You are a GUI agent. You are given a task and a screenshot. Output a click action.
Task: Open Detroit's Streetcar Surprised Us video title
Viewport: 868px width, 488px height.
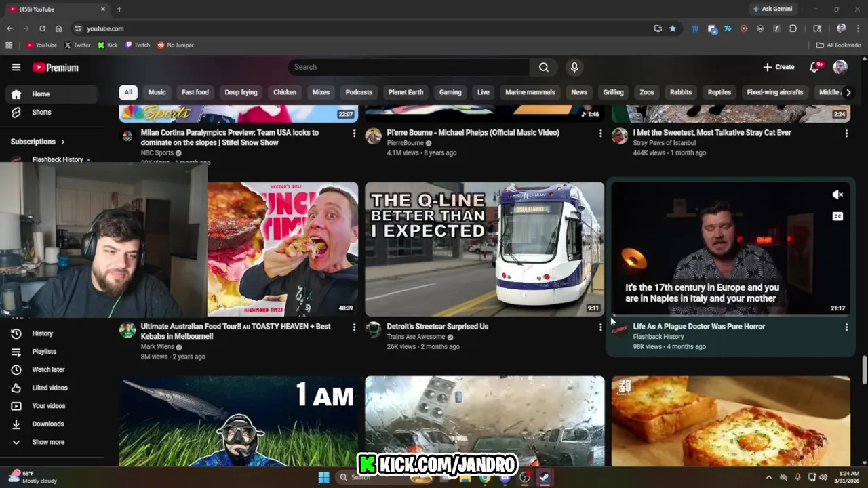(x=437, y=327)
